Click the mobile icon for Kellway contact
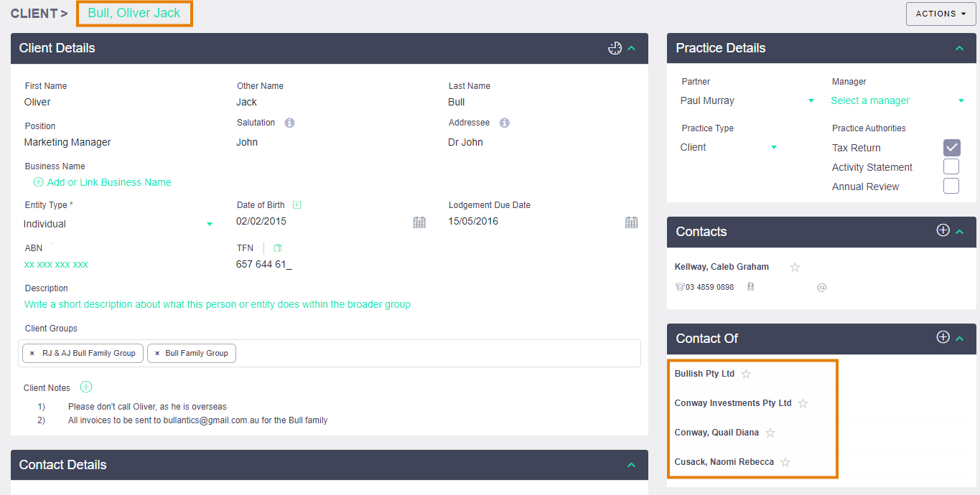The height and width of the screenshot is (495, 980). pyautogui.click(x=750, y=287)
